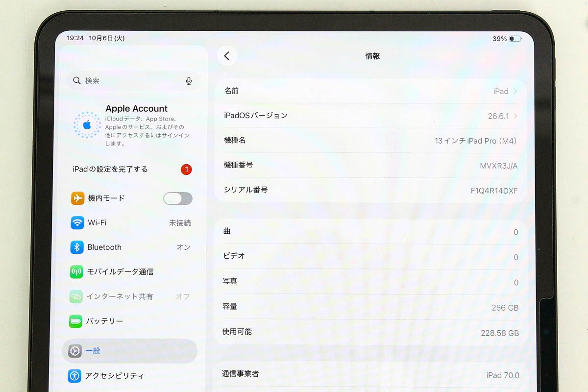The image size is (588, 392).
Task: Open Wi-Fi settings row
Action: [x=130, y=222]
